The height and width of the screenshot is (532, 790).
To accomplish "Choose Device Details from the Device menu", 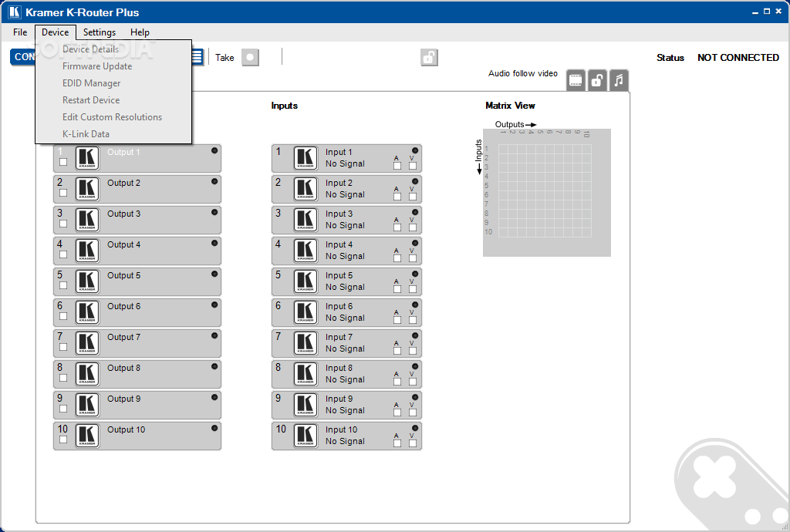I will click(113, 49).
